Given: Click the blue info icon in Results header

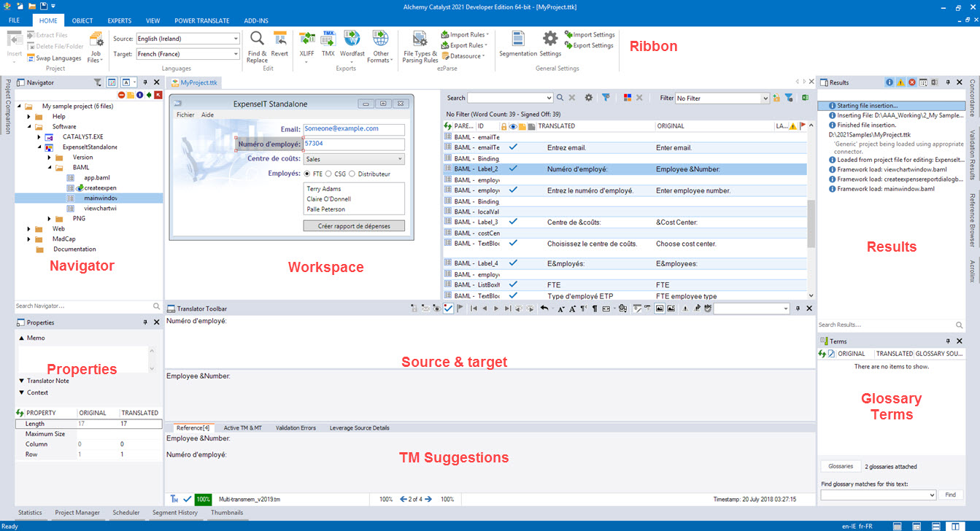Looking at the screenshot, I should point(890,82).
